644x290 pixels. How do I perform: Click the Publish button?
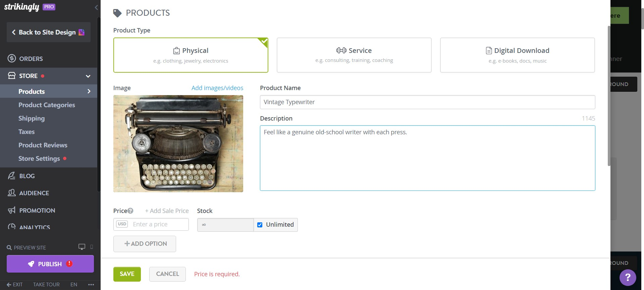pyautogui.click(x=50, y=264)
